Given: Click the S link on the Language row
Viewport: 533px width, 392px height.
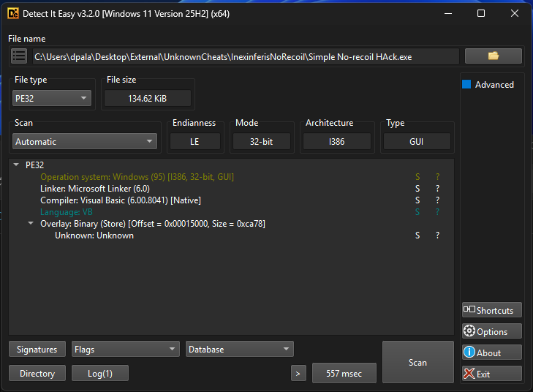Looking at the screenshot, I should coord(417,212).
